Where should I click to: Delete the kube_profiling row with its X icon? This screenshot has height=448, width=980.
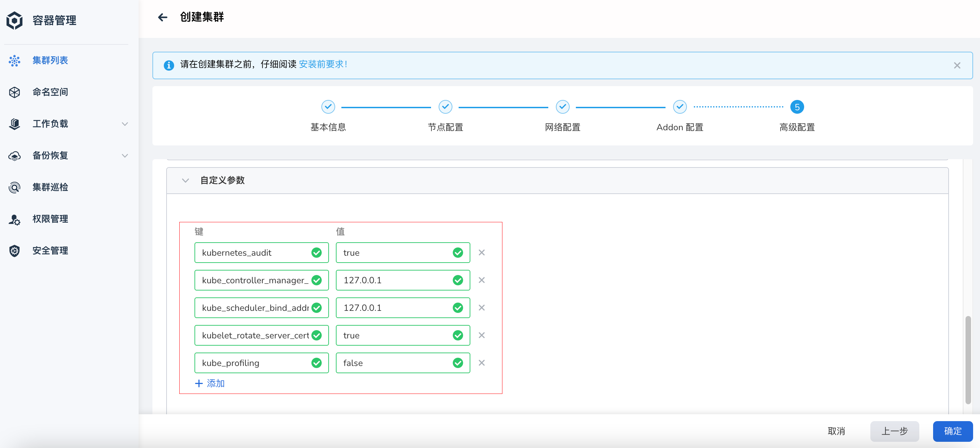pyautogui.click(x=481, y=363)
